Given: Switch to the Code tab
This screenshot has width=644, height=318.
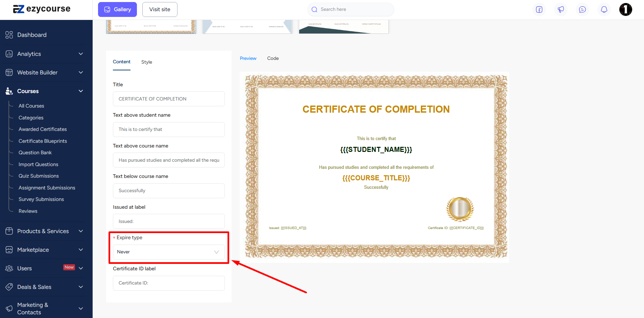Looking at the screenshot, I should (x=273, y=58).
